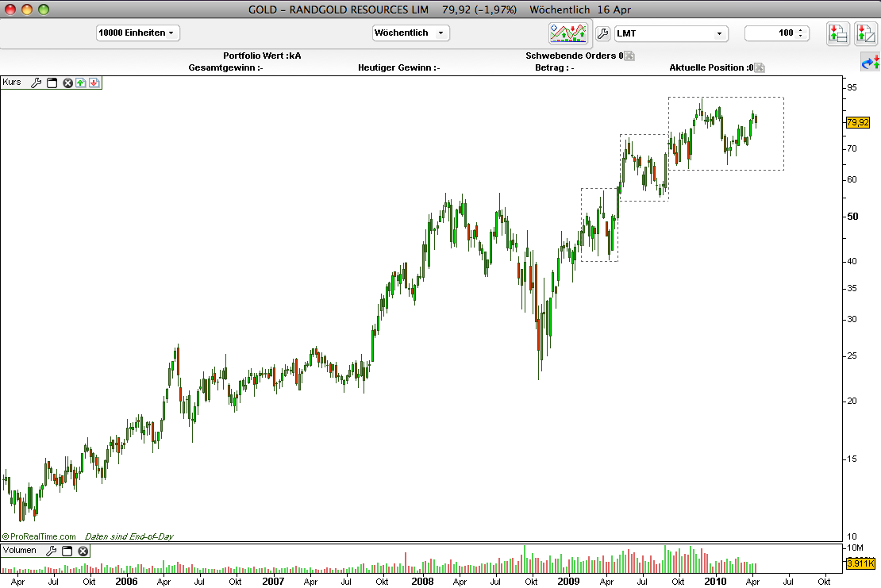This screenshot has width=881, height=588.
Task: Open the Kurs panel wrench settings
Action: 36,83
